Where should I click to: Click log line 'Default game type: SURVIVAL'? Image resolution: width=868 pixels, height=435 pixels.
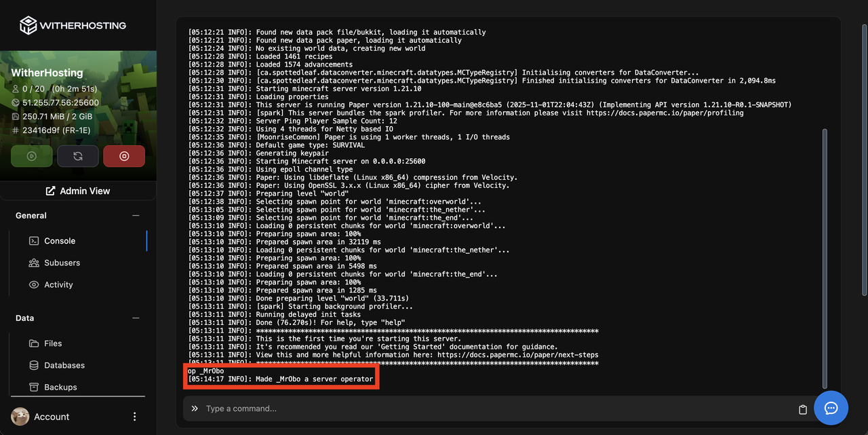276,145
